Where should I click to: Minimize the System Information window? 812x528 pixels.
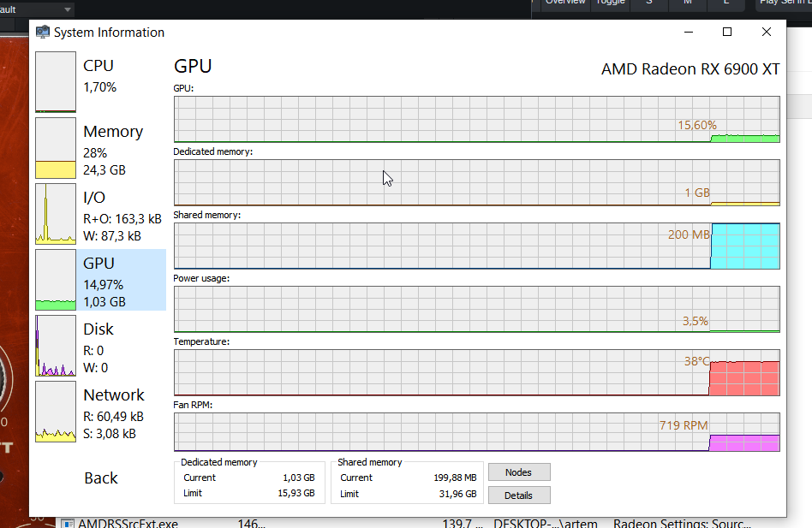coord(689,32)
